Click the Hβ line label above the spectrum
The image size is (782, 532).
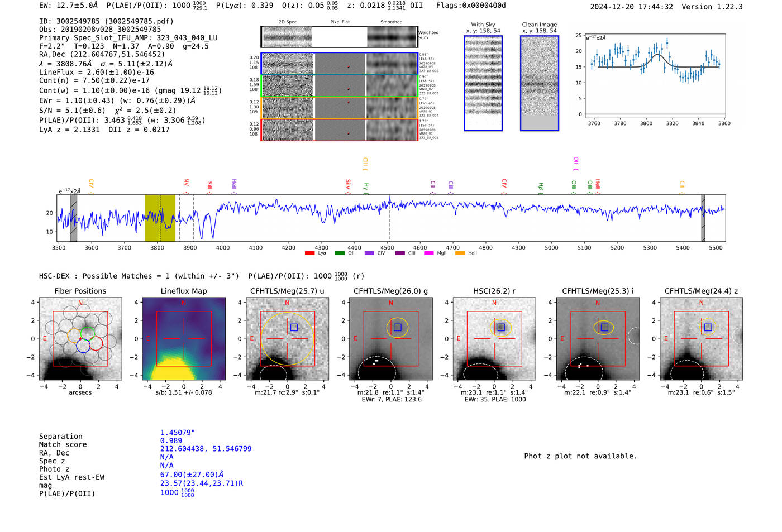541,186
